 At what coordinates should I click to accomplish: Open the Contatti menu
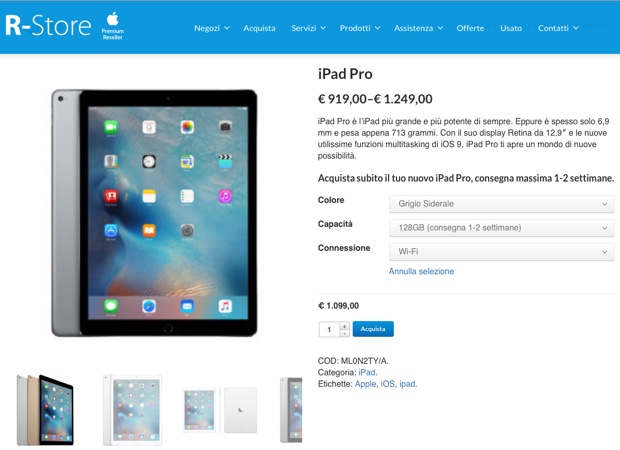point(558,28)
